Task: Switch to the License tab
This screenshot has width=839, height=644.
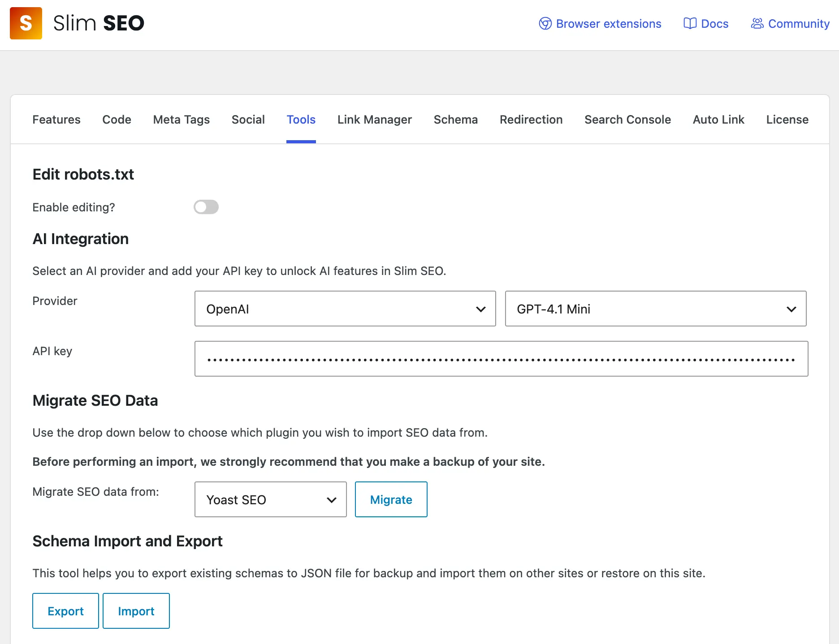Action: click(x=787, y=120)
